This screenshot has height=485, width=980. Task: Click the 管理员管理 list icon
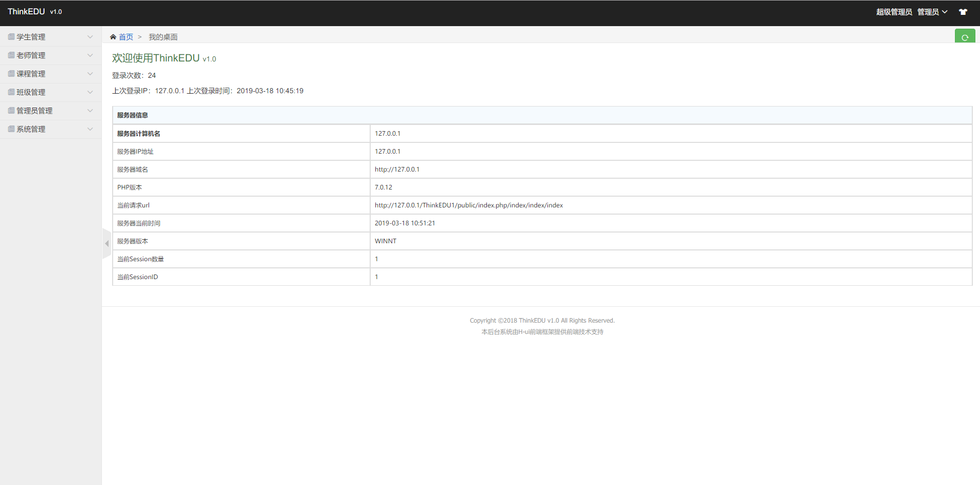pos(11,111)
